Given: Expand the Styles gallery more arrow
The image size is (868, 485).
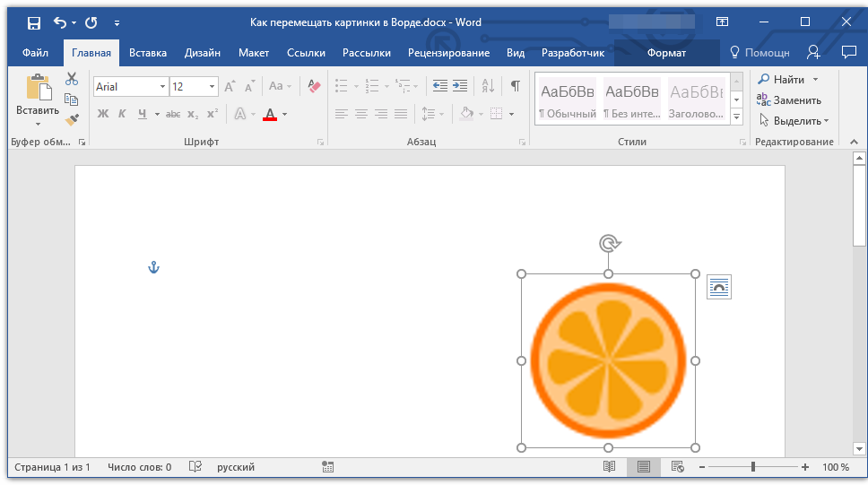Looking at the screenshot, I should pos(736,117).
